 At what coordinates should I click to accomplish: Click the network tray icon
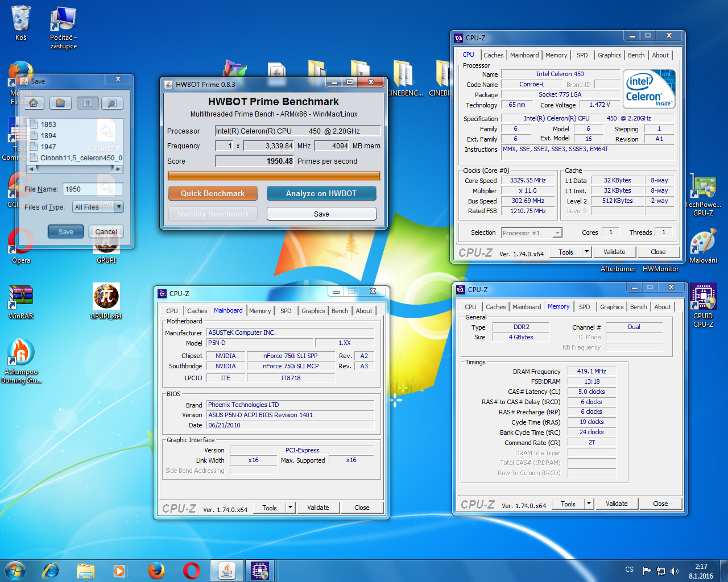(x=661, y=571)
